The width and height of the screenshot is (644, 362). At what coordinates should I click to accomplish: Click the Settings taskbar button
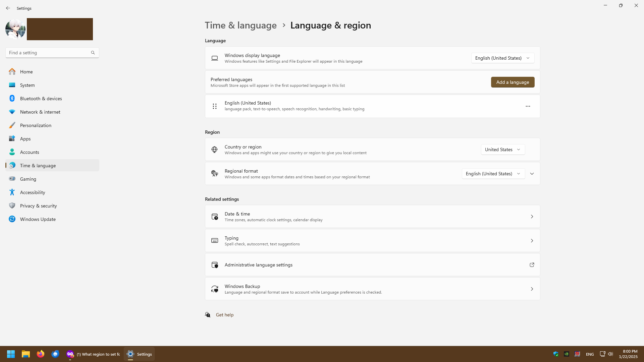coord(139,354)
